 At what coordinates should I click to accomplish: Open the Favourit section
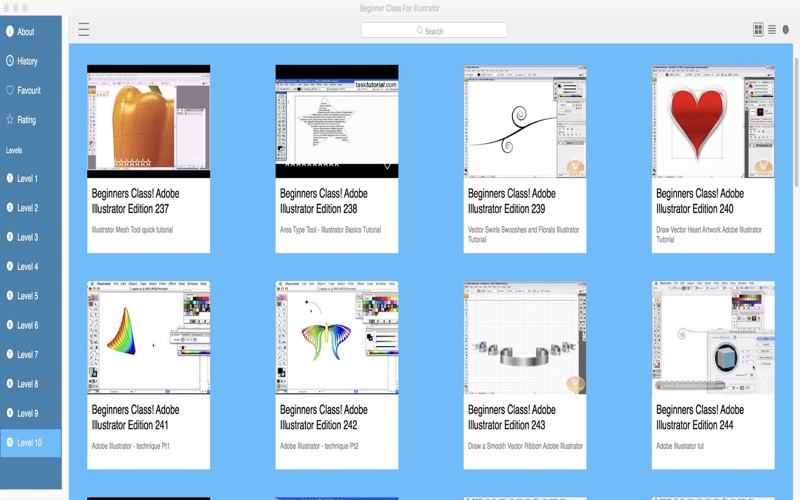click(31, 90)
